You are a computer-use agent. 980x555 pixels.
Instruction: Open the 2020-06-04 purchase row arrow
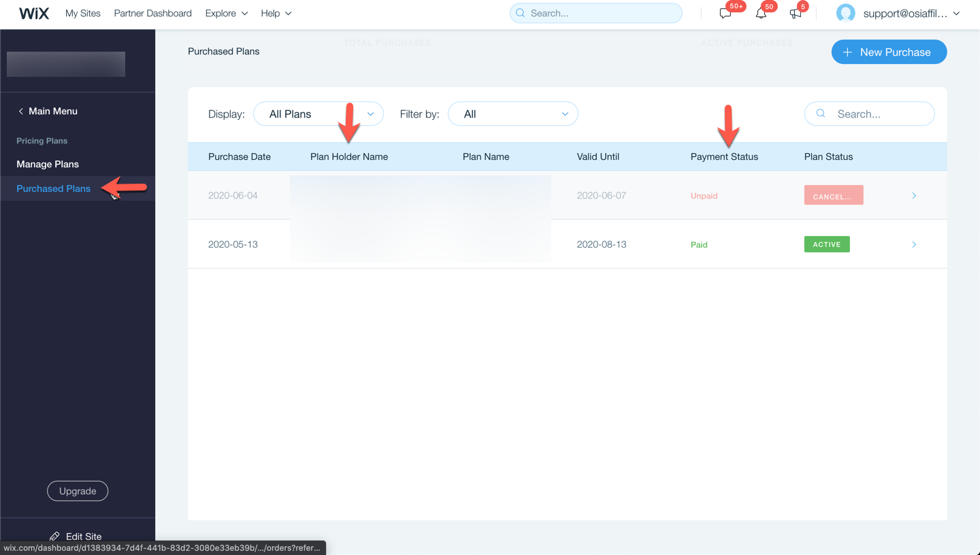(x=914, y=196)
